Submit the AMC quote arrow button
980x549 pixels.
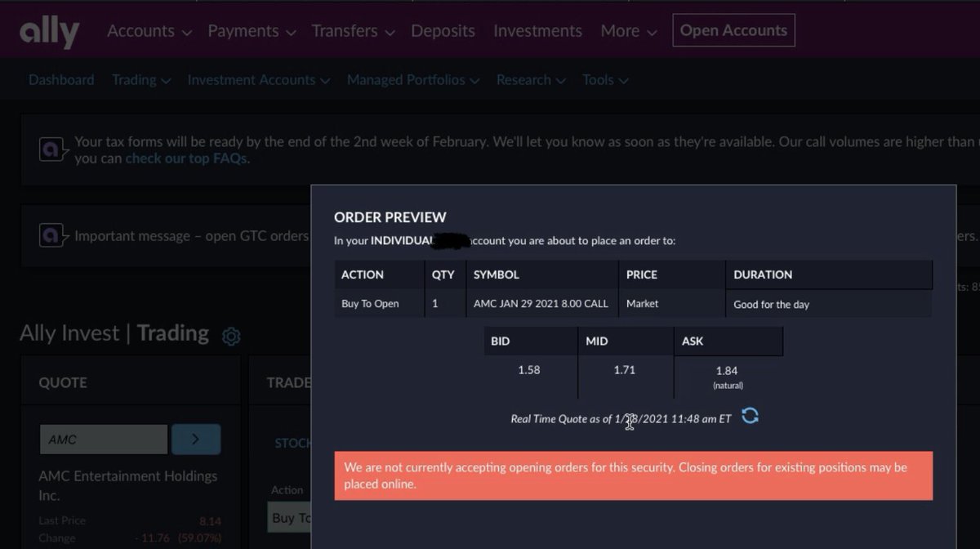(x=196, y=439)
